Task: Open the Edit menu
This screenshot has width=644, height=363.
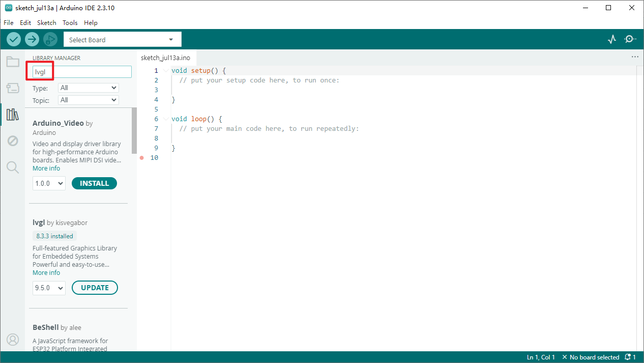Action: coord(25,23)
